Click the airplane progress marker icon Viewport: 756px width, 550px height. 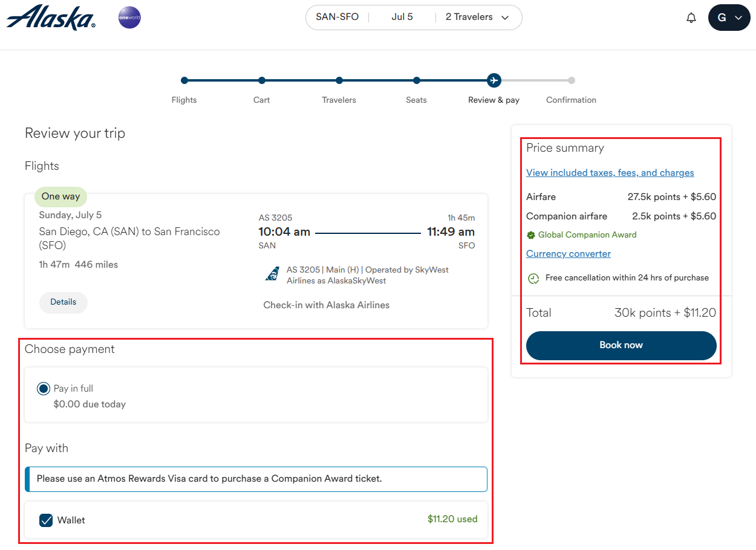[494, 80]
